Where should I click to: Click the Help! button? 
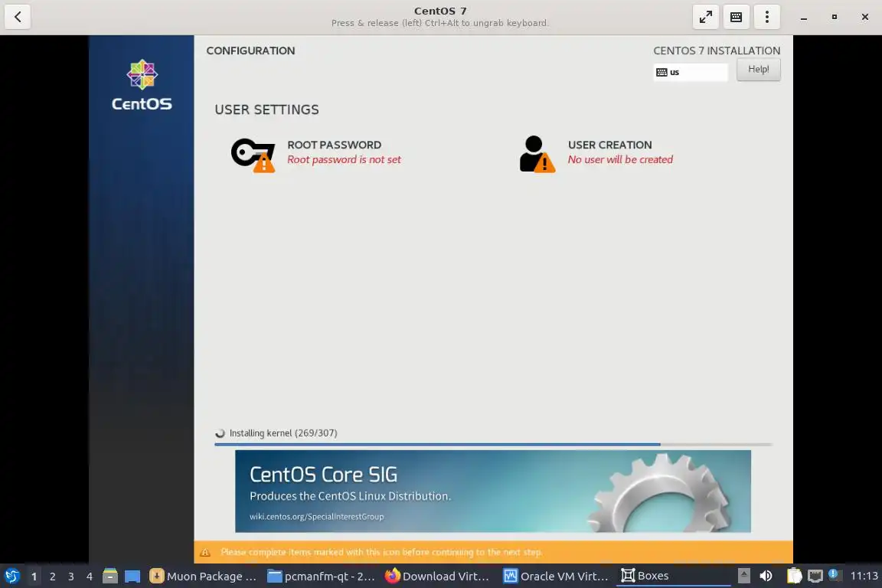tap(758, 70)
